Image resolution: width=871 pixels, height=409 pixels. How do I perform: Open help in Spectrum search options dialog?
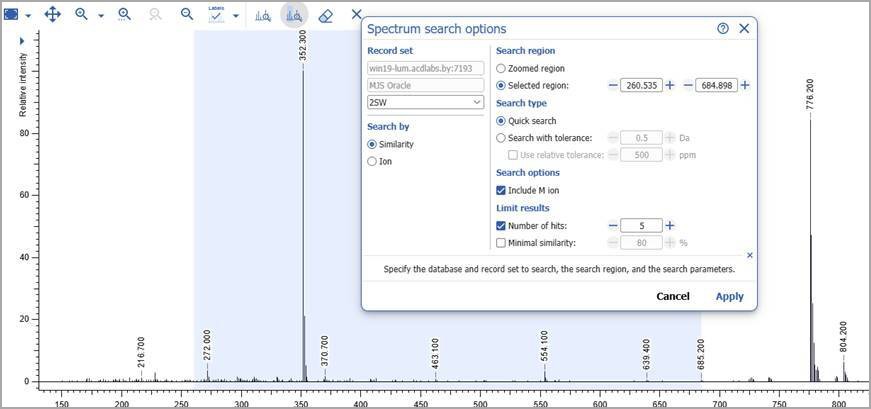coord(723,29)
